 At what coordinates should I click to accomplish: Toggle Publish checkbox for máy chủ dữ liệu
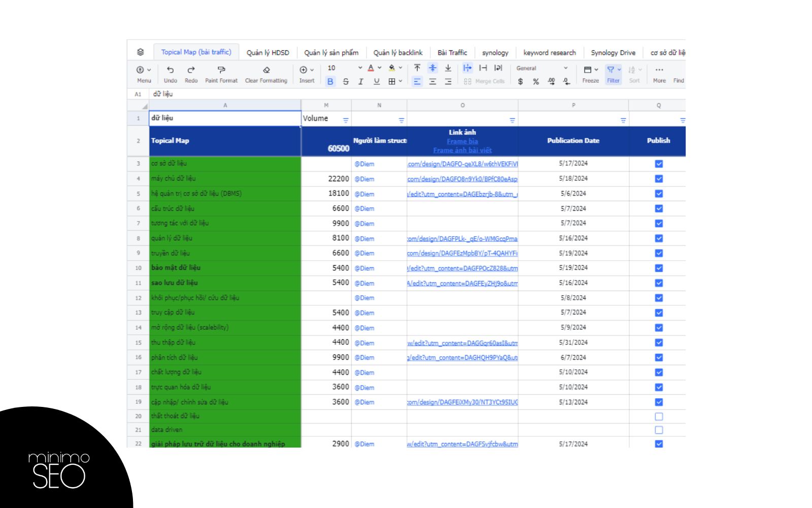659,178
